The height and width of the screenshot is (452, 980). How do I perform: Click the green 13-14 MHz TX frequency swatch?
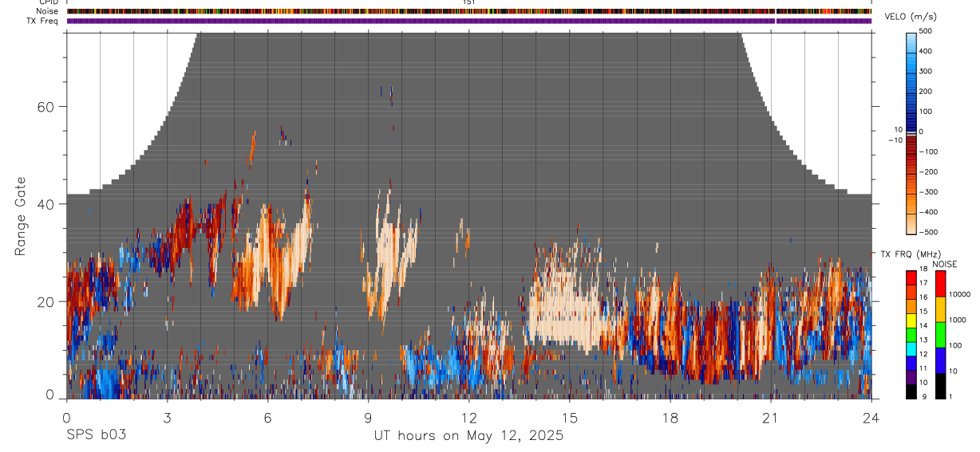point(911,335)
